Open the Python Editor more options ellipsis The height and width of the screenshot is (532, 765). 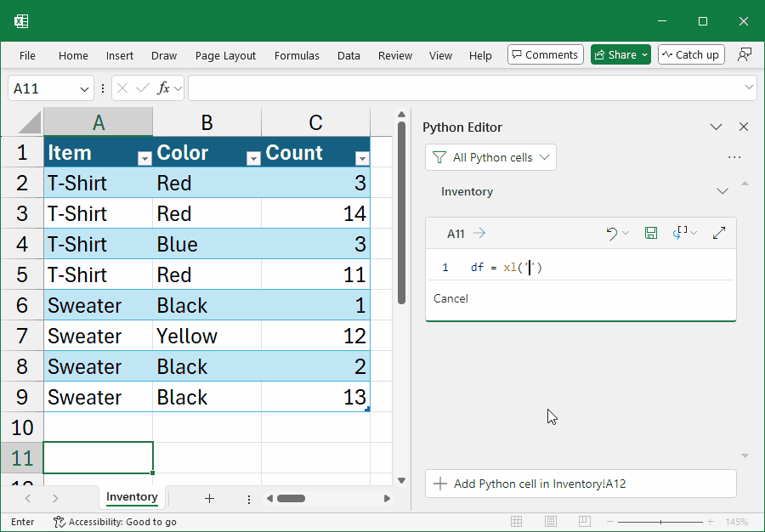(734, 157)
